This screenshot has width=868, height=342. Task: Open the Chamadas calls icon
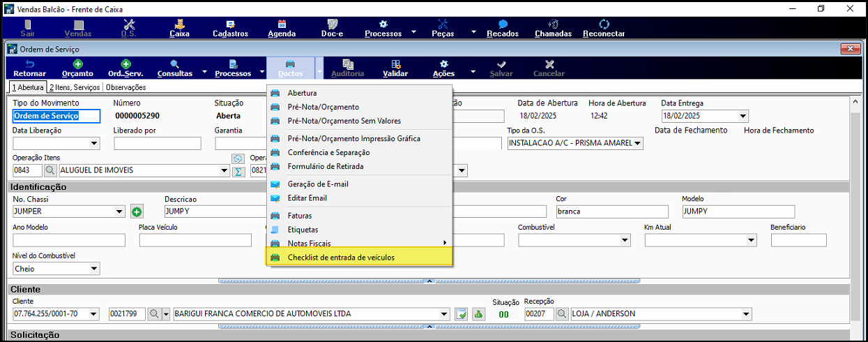click(x=553, y=29)
